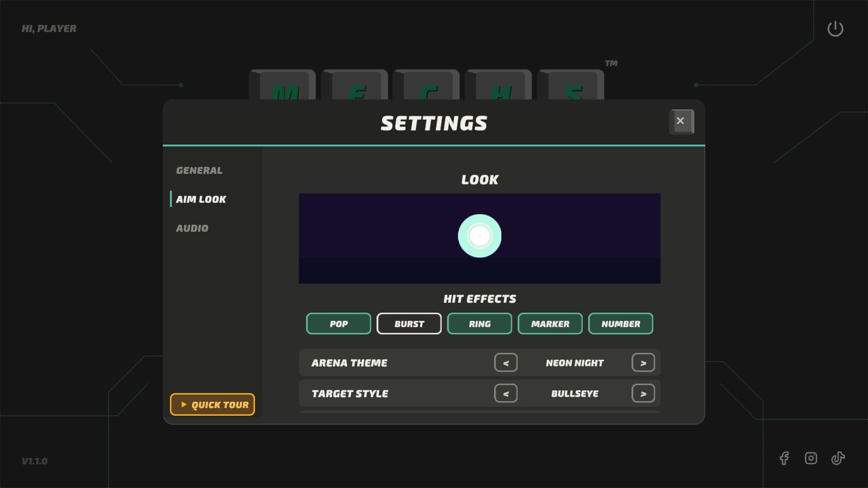Viewport: 868px width, 488px height.
Task: Switch to the Aim Look tab
Action: point(201,199)
